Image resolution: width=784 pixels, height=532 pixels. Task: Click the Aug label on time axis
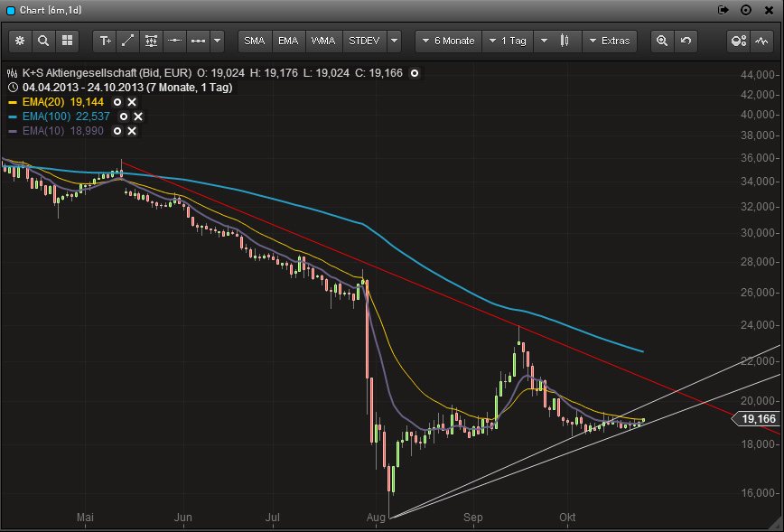[x=376, y=518]
